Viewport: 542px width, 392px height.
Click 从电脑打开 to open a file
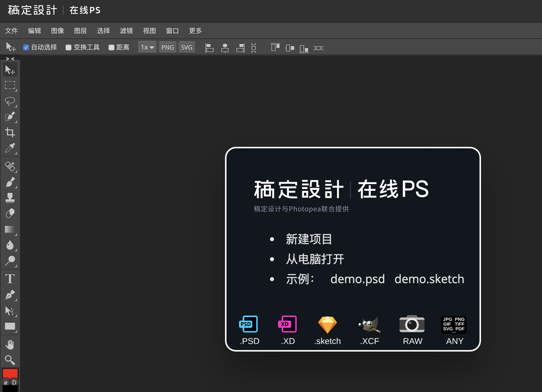315,259
